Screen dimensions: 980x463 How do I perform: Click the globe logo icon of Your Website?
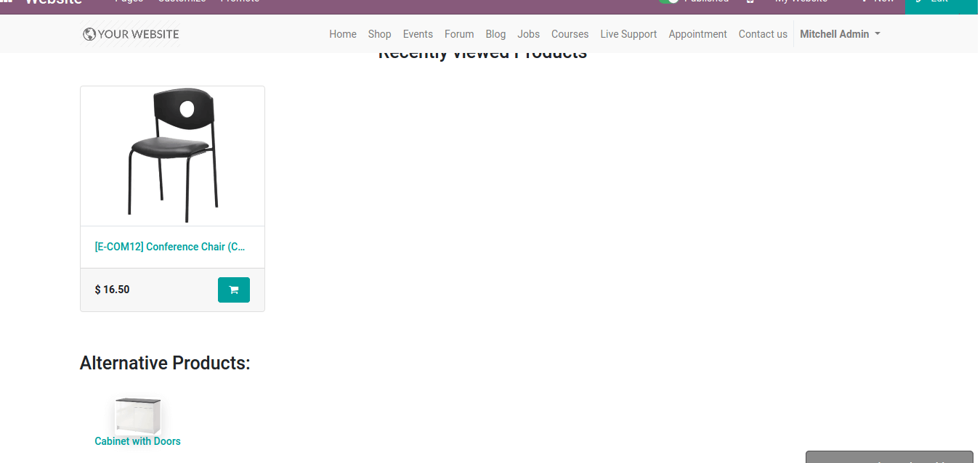click(x=89, y=34)
